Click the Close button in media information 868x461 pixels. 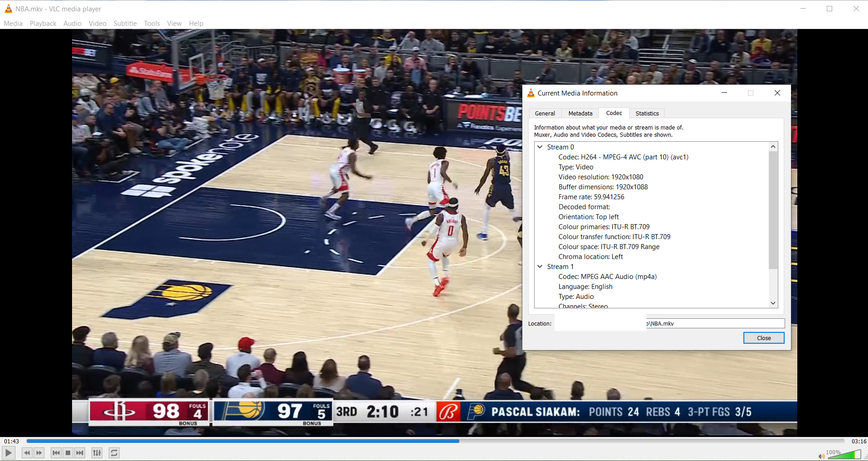click(764, 338)
